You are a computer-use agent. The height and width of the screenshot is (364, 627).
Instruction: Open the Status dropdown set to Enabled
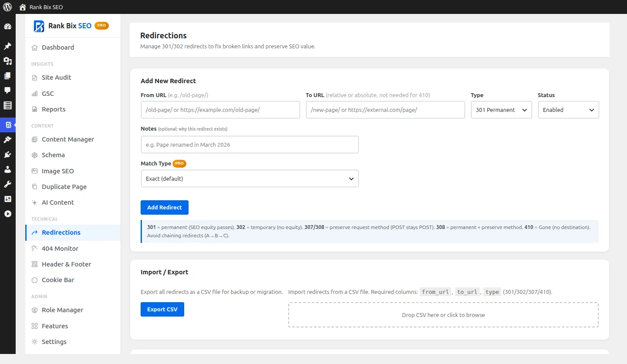point(569,110)
